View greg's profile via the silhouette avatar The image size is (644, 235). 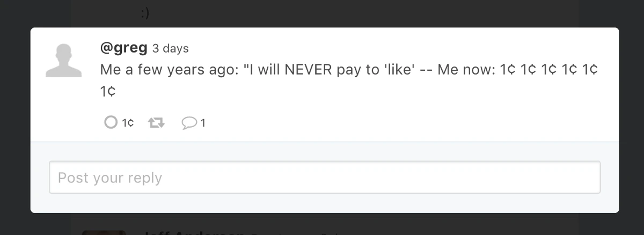pyautogui.click(x=64, y=61)
